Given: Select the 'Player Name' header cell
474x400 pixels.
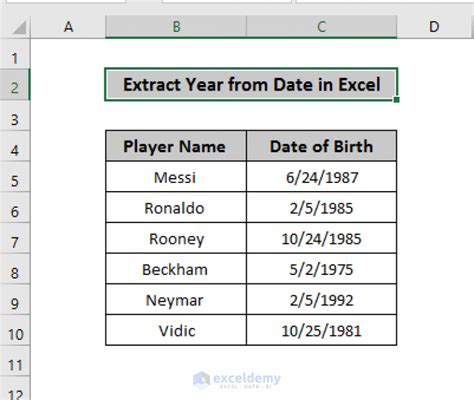Looking at the screenshot, I should point(176,146).
